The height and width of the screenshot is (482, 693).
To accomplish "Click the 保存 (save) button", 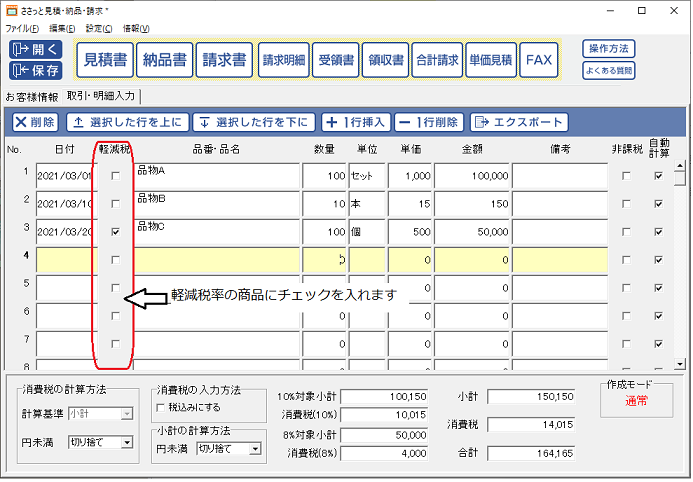I will (36, 70).
